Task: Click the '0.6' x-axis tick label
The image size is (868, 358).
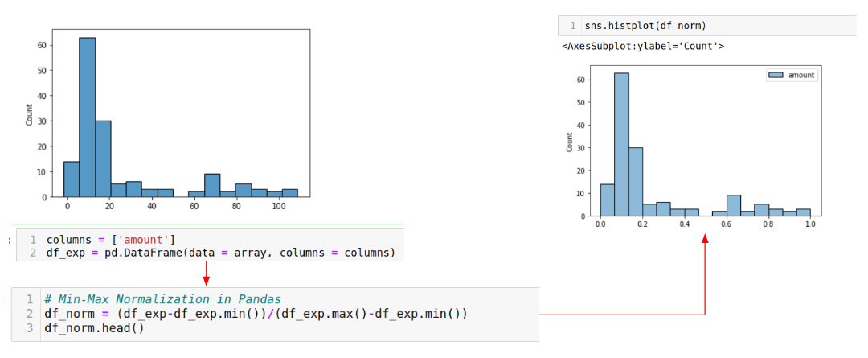Action: point(727,224)
